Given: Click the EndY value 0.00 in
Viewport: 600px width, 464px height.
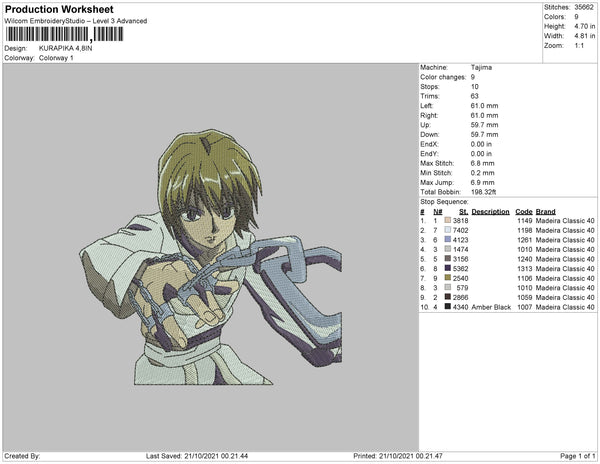Looking at the screenshot, I should (x=481, y=154).
